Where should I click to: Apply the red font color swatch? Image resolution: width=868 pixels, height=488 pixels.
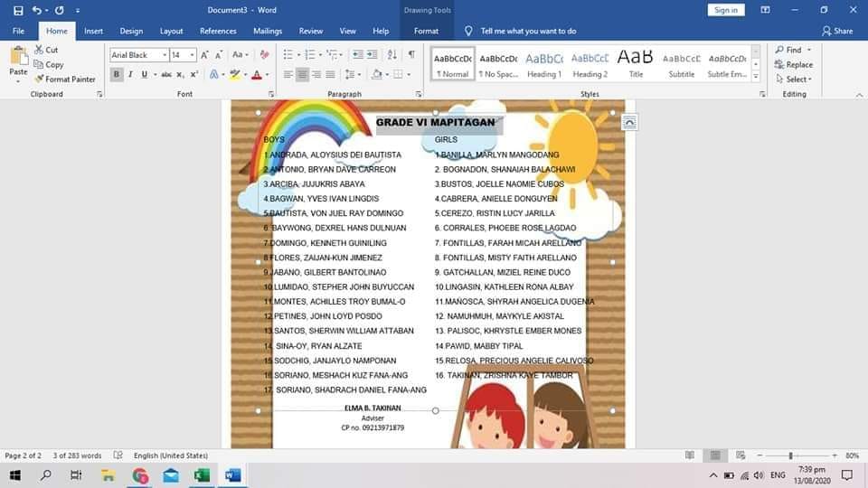pos(257,74)
